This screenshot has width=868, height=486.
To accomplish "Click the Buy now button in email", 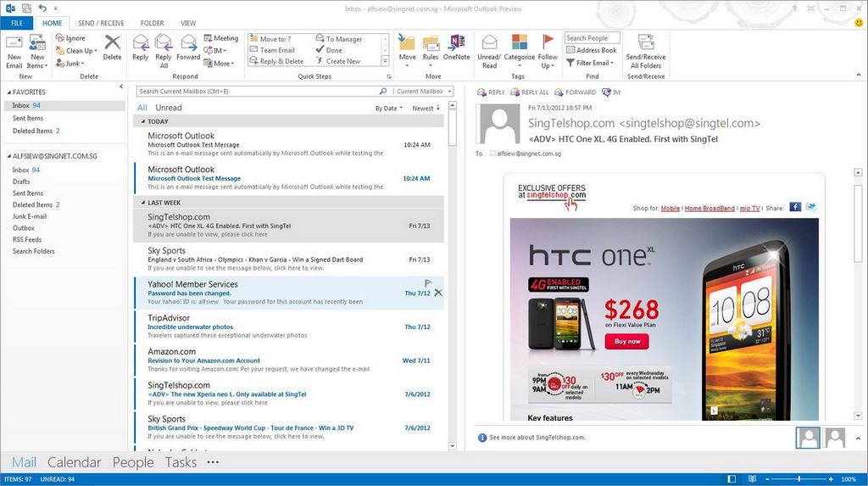I will (x=626, y=341).
